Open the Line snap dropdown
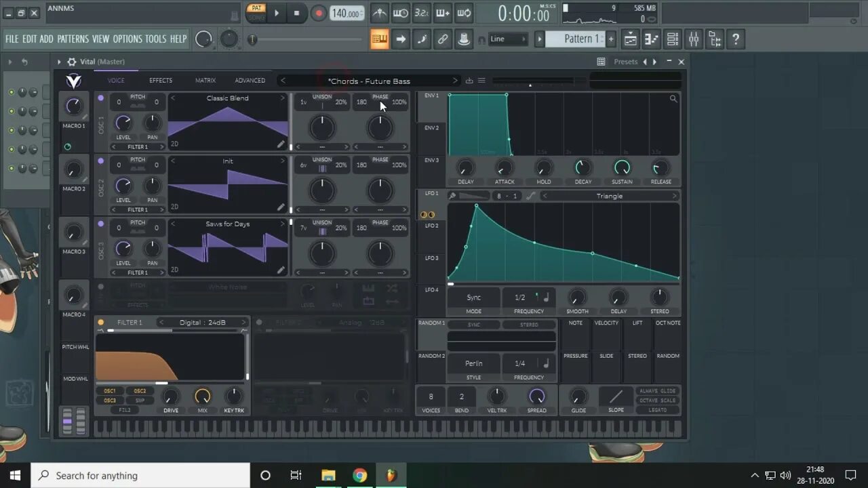The width and height of the screenshot is (868, 488). click(x=508, y=39)
